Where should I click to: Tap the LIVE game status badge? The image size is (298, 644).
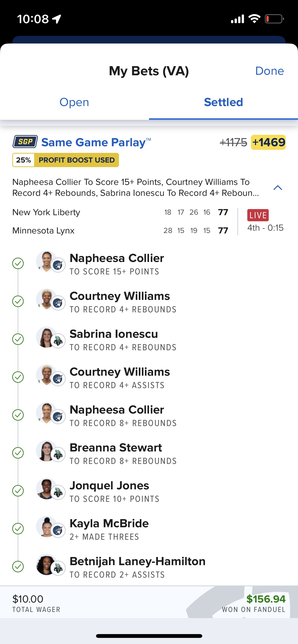pos(258,215)
